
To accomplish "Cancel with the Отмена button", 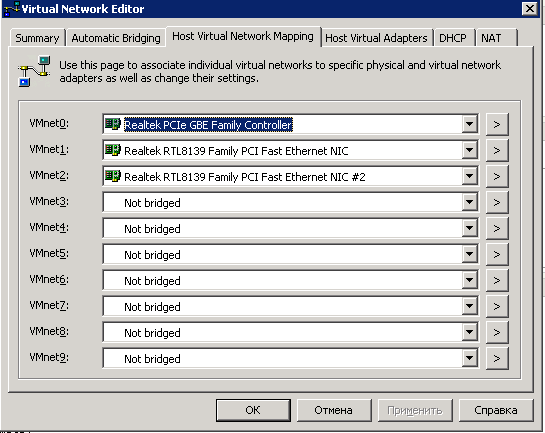I will click(334, 410).
